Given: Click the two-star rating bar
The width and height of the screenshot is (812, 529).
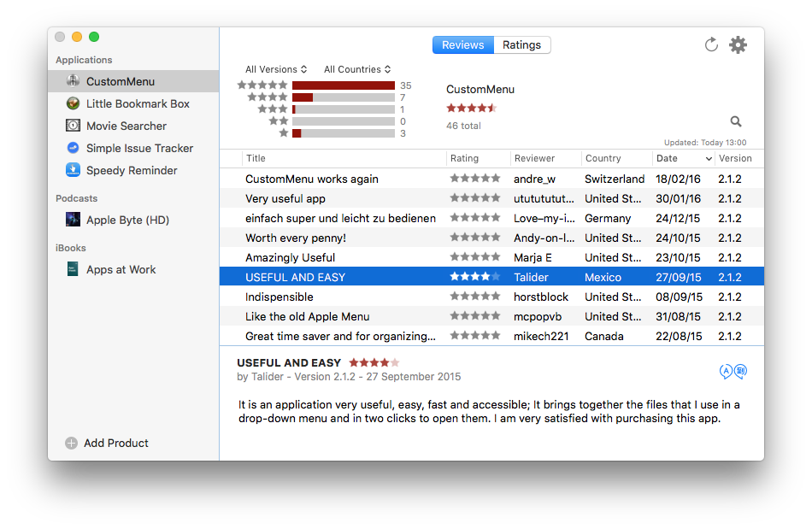Looking at the screenshot, I should tap(344, 121).
